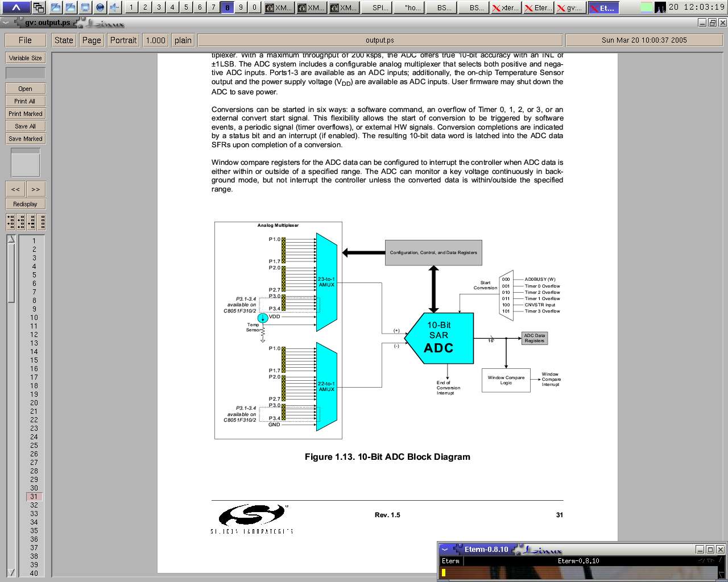Open the Portrait orientation dropdown

(x=123, y=40)
